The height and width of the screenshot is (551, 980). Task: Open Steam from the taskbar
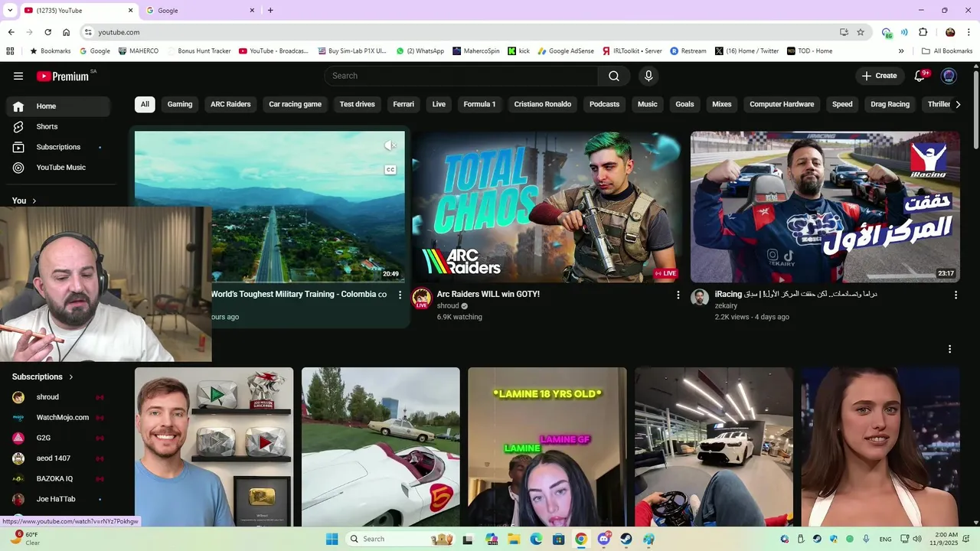pyautogui.click(x=626, y=539)
